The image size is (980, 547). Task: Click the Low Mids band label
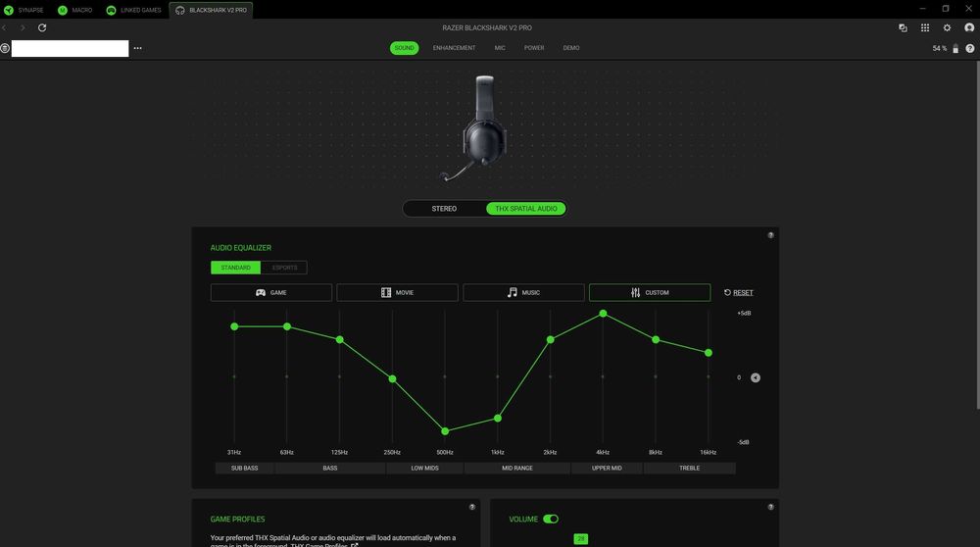[424, 469]
